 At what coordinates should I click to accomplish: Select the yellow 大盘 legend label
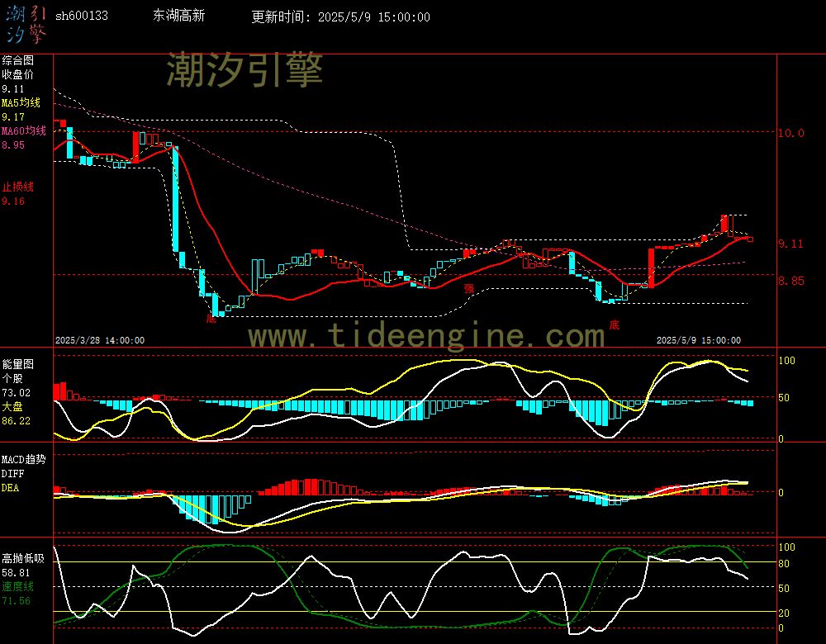(12, 406)
